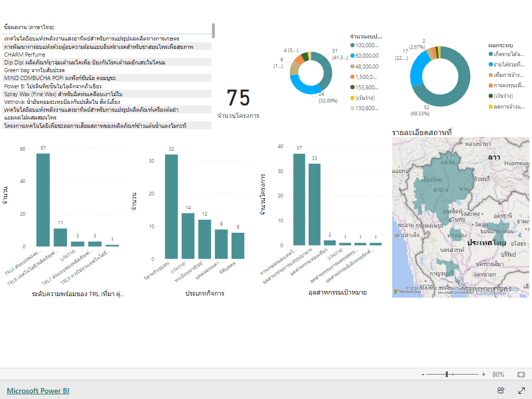Click the zoom in plus icon
The image size is (532, 399).
pyautogui.click(x=484, y=374)
